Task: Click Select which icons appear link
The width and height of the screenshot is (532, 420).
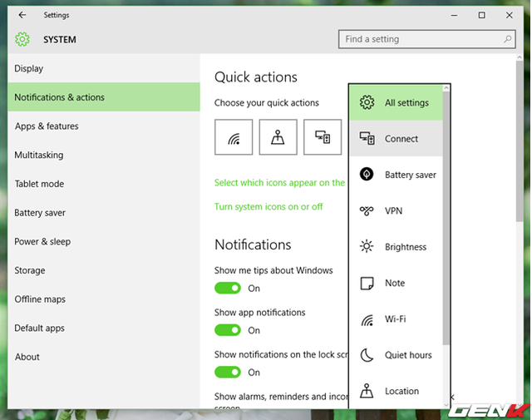Action: 279,183
